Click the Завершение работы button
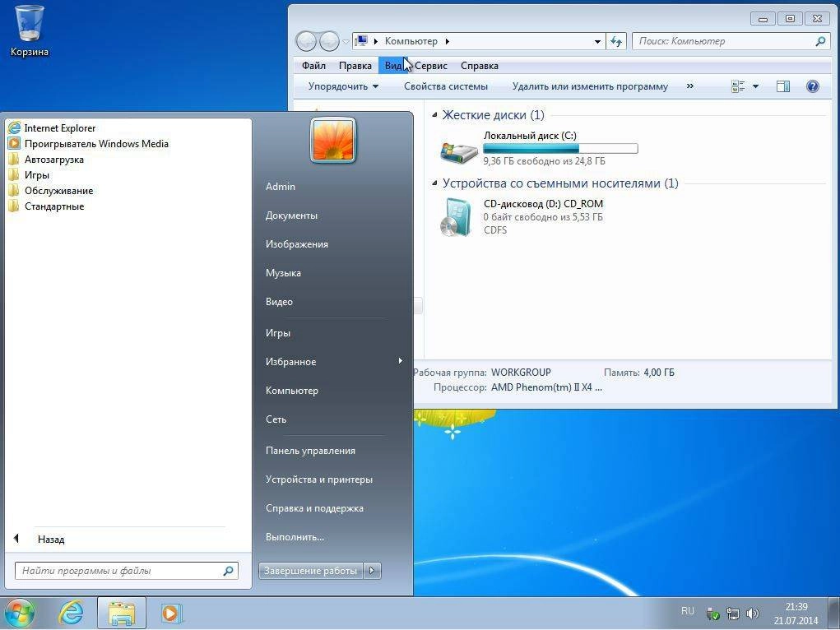The width and height of the screenshot is (840, 630). [x=311, y=571]
